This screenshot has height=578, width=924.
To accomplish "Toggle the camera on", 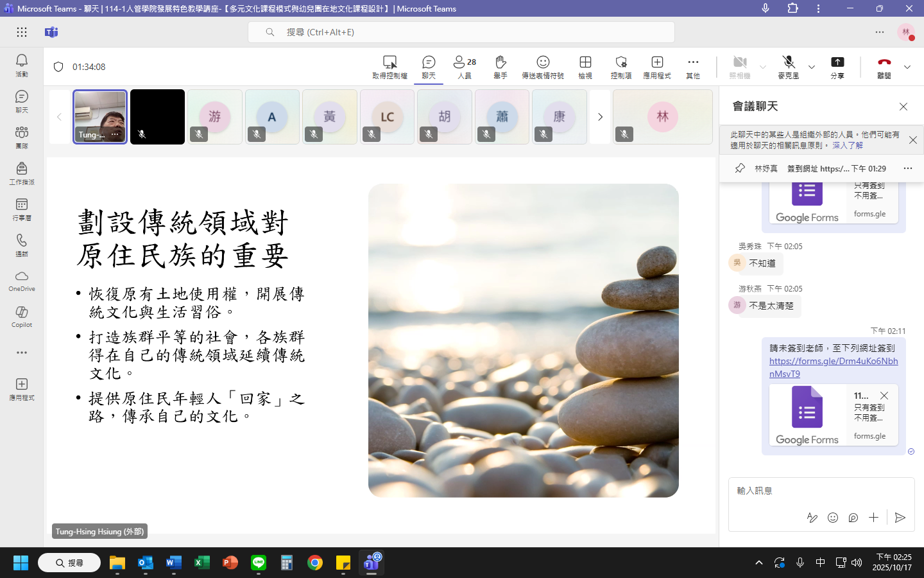I will [x=740, y=66].
